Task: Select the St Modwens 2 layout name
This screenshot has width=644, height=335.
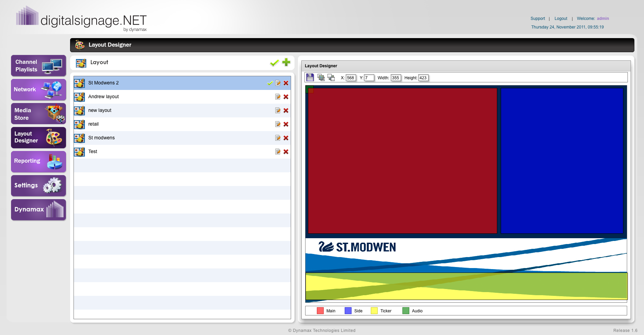Action: click(x=103, y=83)
